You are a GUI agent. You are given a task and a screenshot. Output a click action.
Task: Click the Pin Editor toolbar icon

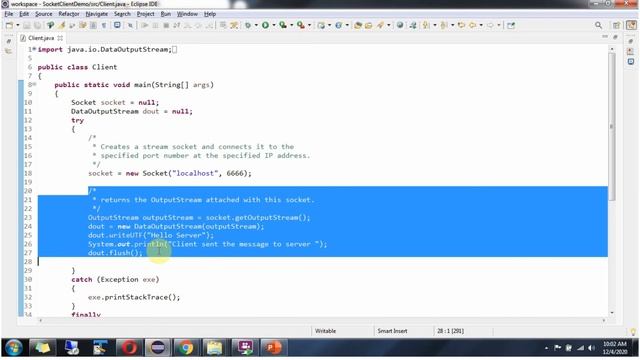[511, 25]
